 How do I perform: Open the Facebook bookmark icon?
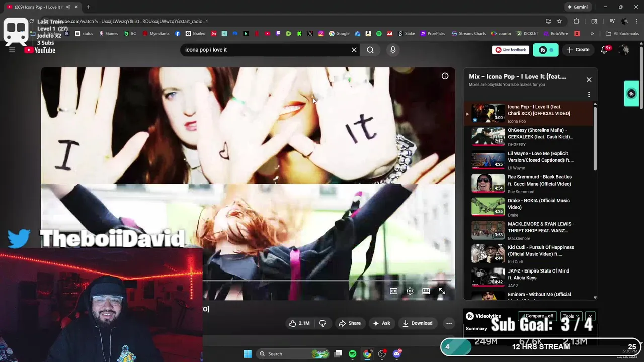[x=178, y=34]
